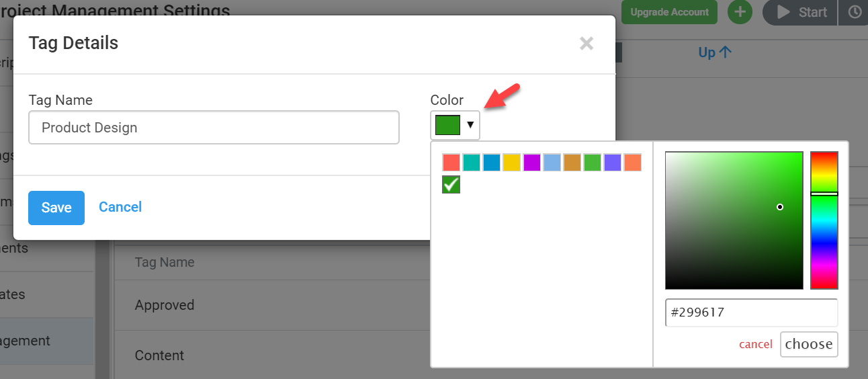Click the green plus add icon
This screenshot has height=379, width=868.
[x=740, y=12]
